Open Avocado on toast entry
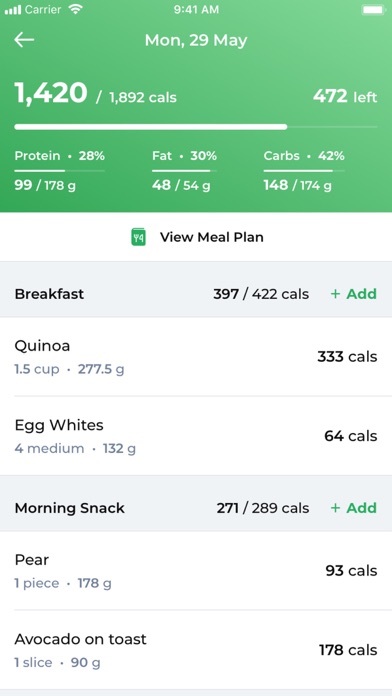 tap(196, 650)
